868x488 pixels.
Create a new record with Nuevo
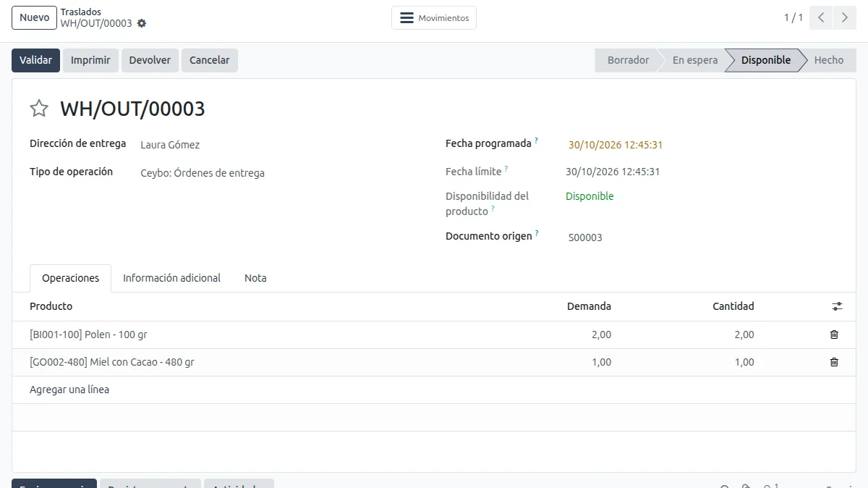[35, 18]
